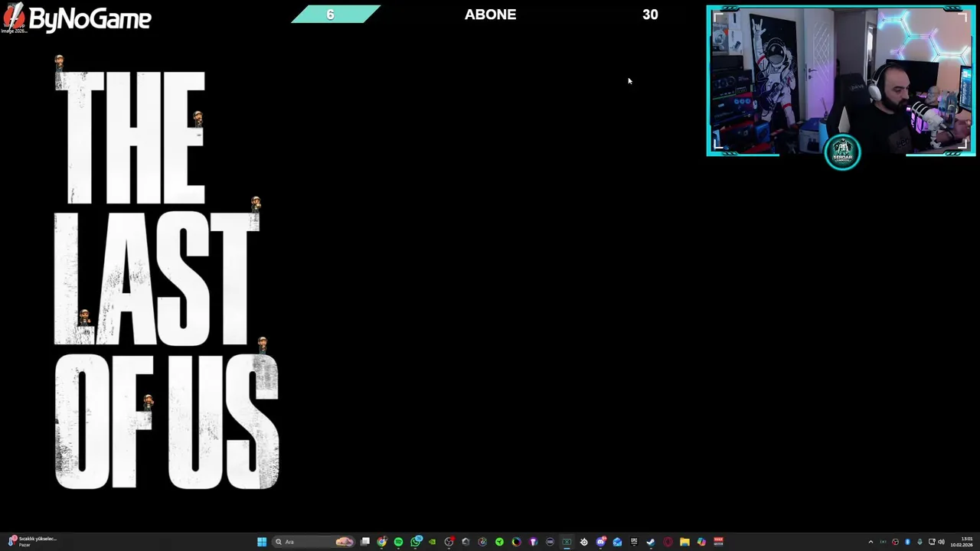
Task: Click the red and black circular tray icon
Action: pos(895,542)
